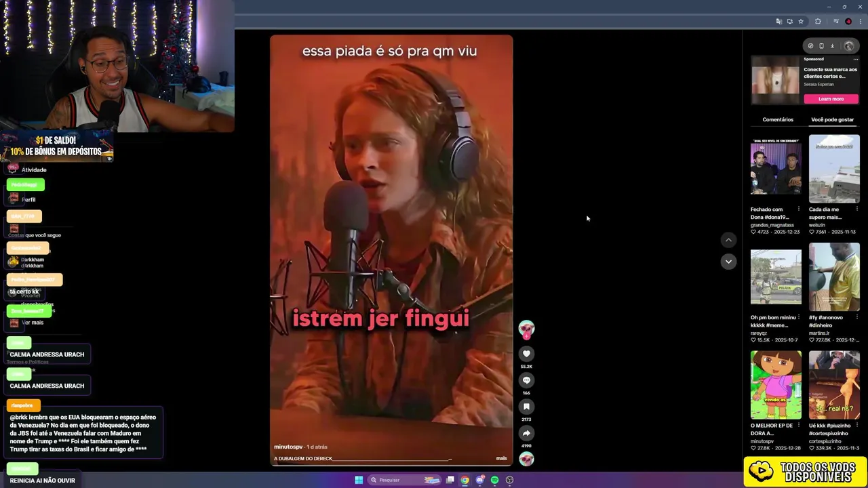The width and height of the screenshot is (868, 488).
Task: Click the sponsored ad image thumbnail
Action: click(x=775, y=80)
